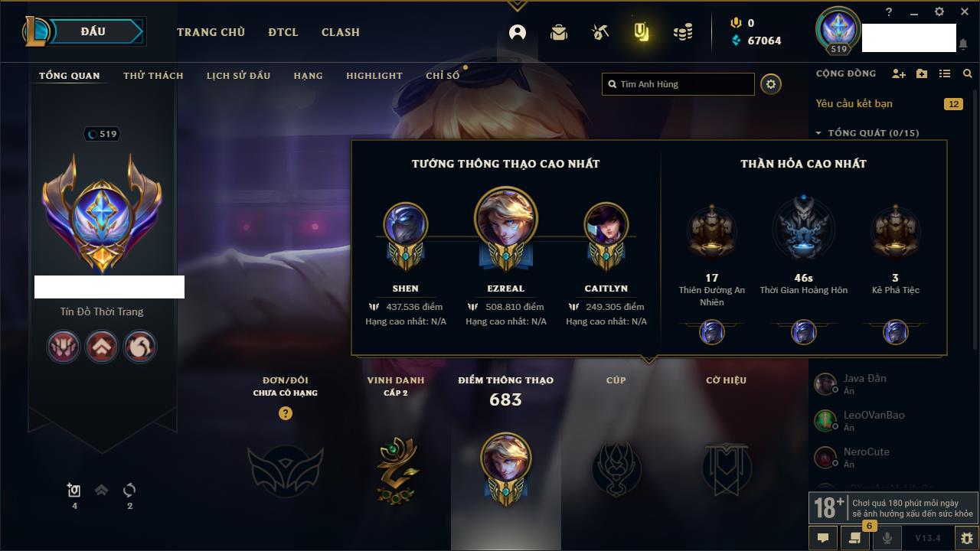
Task: Open the highlighted Your Shop icon
Action: click(x=642, y=32)
